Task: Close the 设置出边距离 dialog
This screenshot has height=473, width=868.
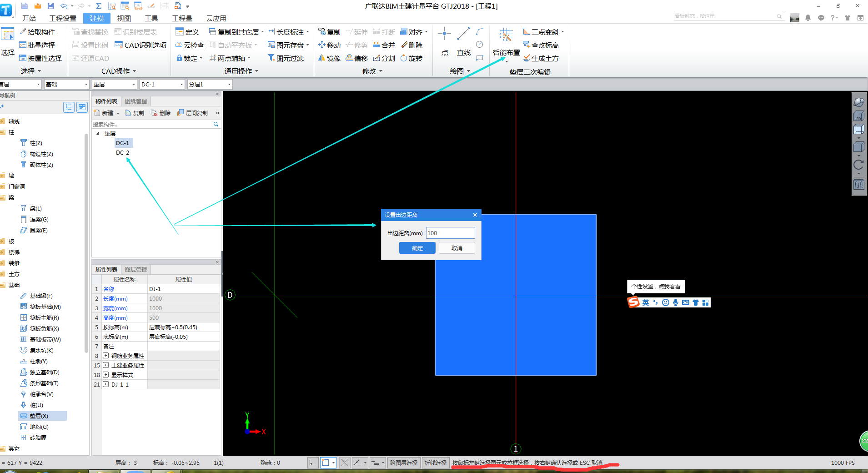Action: 475,215
